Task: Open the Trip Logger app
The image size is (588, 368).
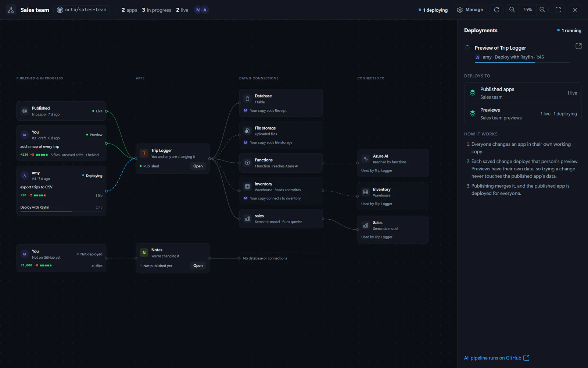Action: coord(198,166)
